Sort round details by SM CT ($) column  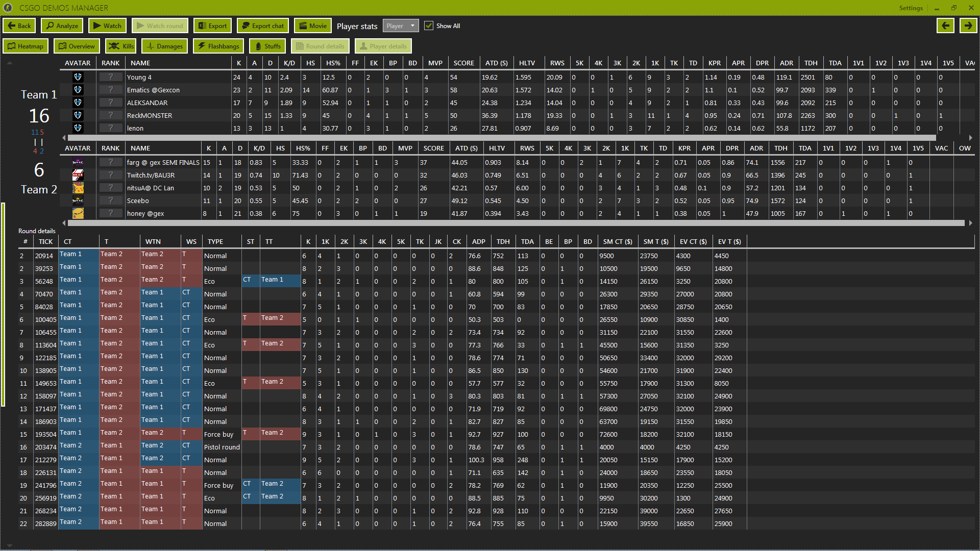[617, 242]
